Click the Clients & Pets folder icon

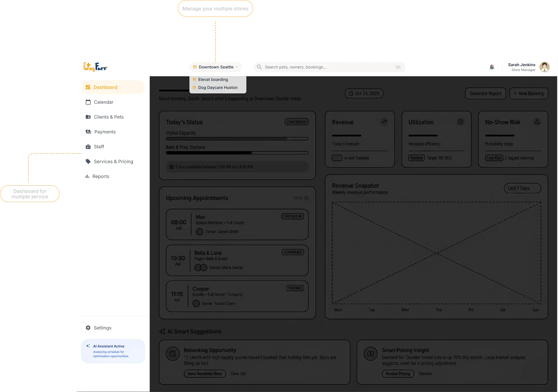pyautogui.click(x=88, y=117)
